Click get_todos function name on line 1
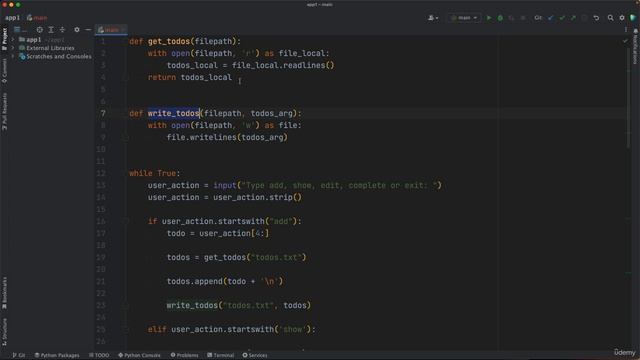640x360 pixels. click(169, 42)
